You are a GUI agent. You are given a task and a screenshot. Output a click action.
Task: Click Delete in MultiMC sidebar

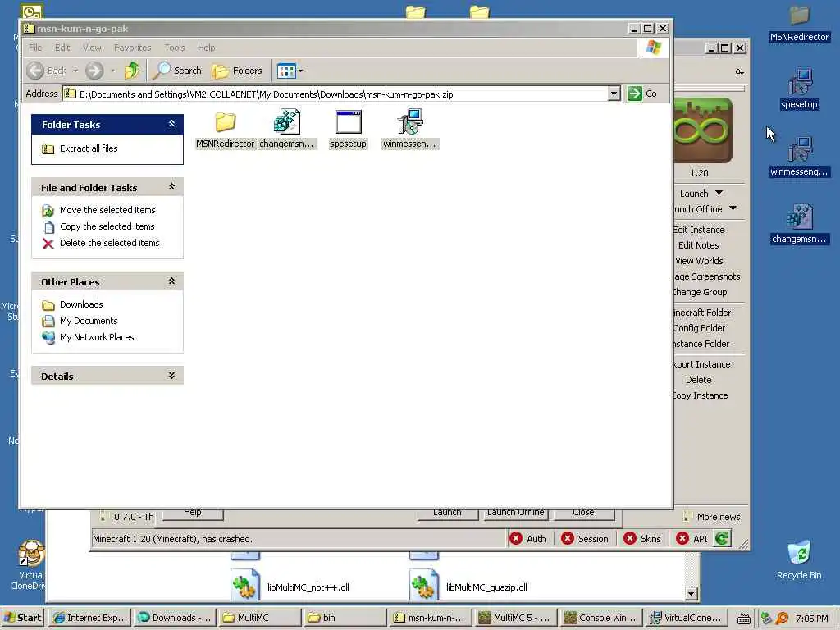pyautogui.click(x=699, y=380)
